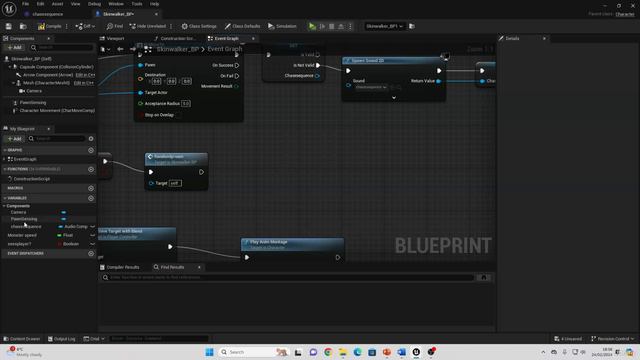Open the Asset menu
This screenshot has height=360, width=640.
(x=58, y=4)
